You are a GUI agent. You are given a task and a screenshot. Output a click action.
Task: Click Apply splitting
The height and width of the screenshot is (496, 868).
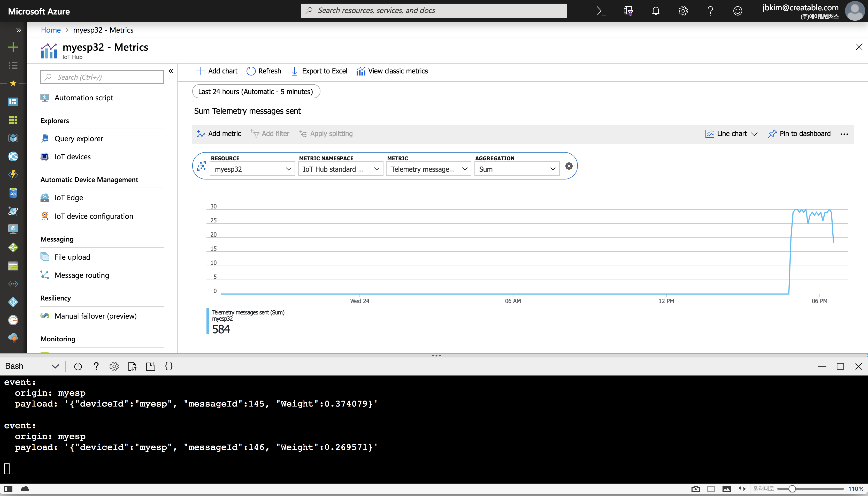[x=326, y=133]
